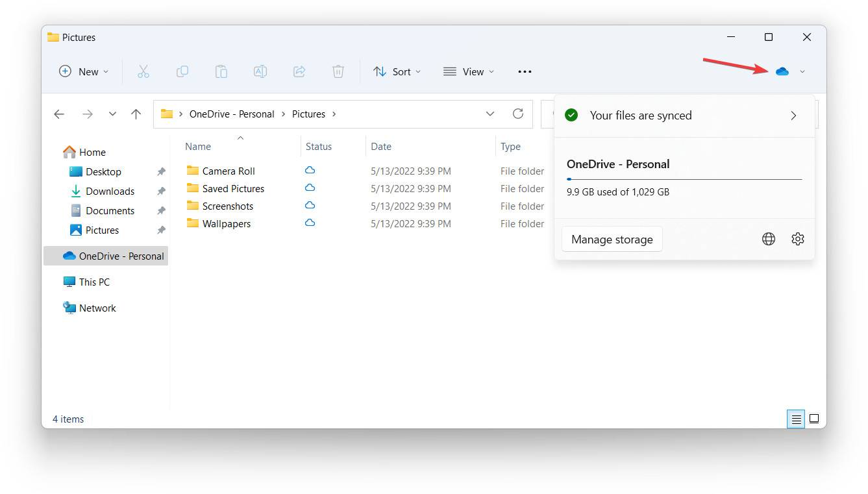Screen dimensions: 868x494
Task: Open the See more ellipsis menu
Action: 524,71
